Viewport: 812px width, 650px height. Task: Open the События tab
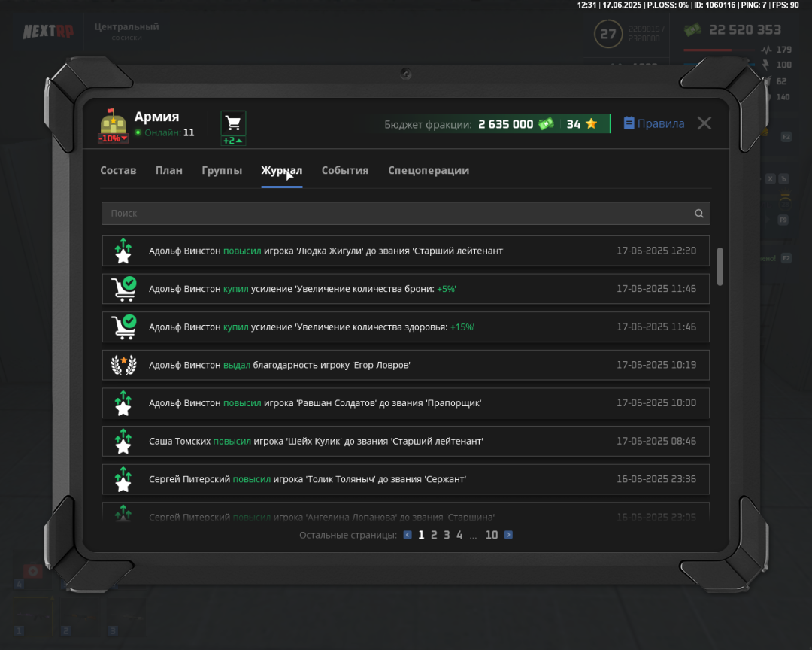(x=345, y=171)
